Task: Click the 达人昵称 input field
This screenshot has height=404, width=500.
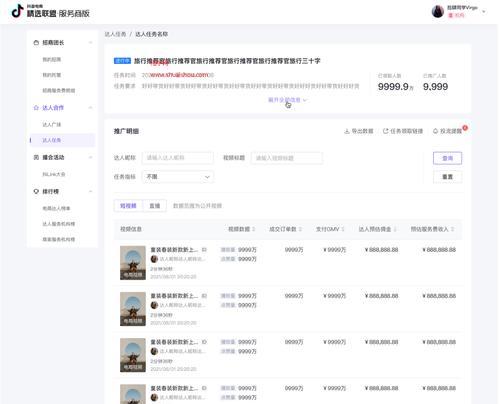Action: tap(178, 158)
